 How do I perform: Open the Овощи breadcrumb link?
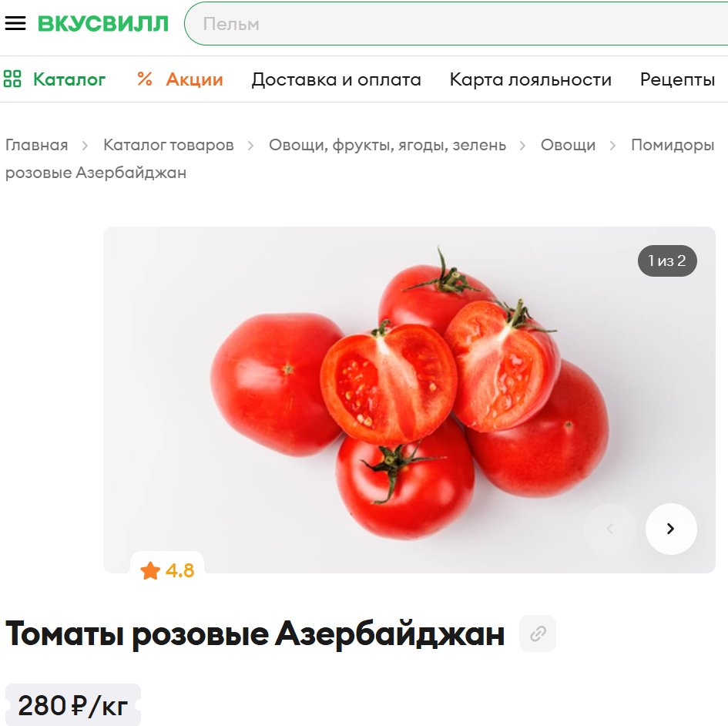point(568,145)
